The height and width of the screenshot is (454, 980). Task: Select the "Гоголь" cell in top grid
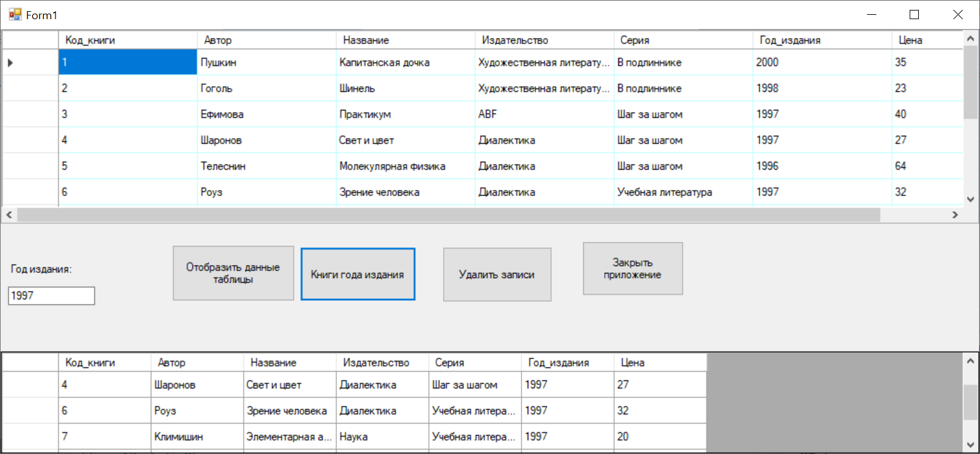point(266,88)
